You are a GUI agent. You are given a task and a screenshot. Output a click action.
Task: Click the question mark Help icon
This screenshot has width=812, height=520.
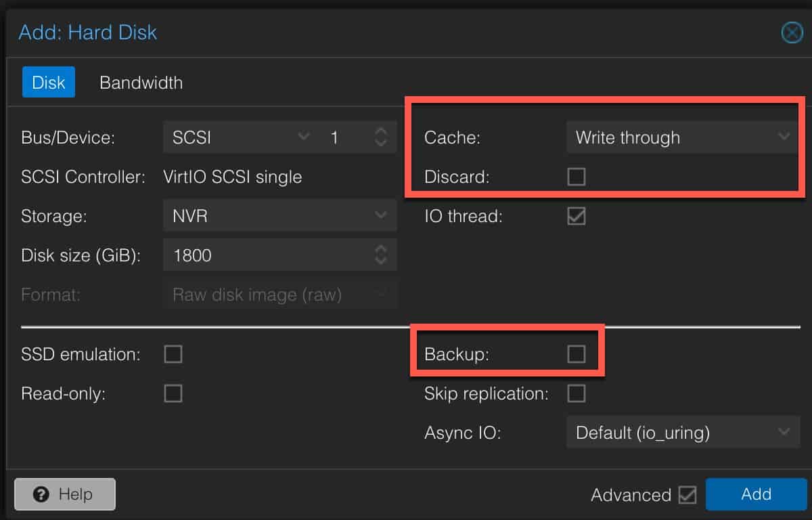point(41,494)
